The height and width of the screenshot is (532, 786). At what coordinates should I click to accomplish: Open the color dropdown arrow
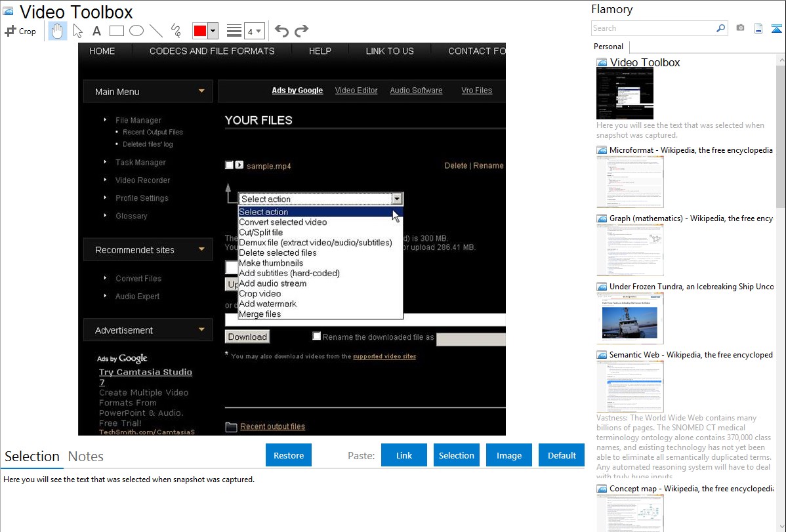213,31
